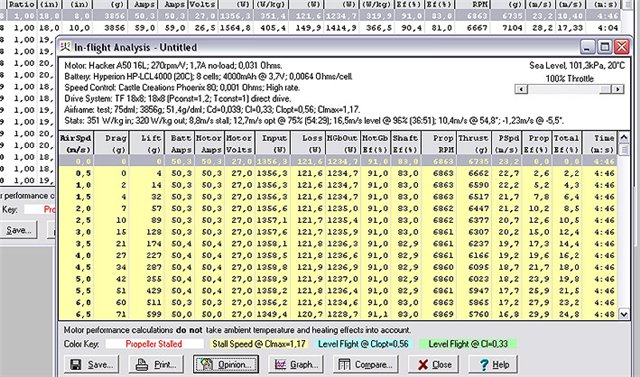Select the 5,0 airspeed row
The height and width of the screenshot is (377, 640).
point(339,279)
